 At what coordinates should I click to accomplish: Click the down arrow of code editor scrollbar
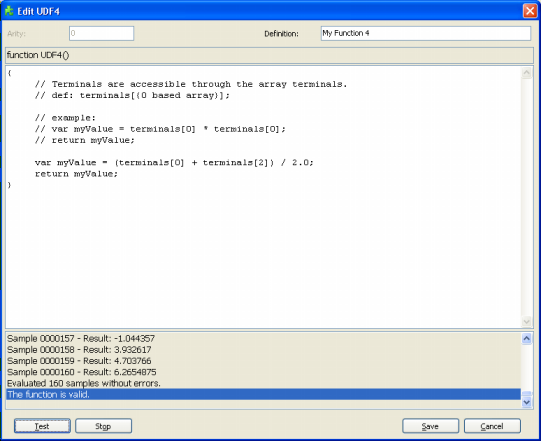(x=527, y=322)
